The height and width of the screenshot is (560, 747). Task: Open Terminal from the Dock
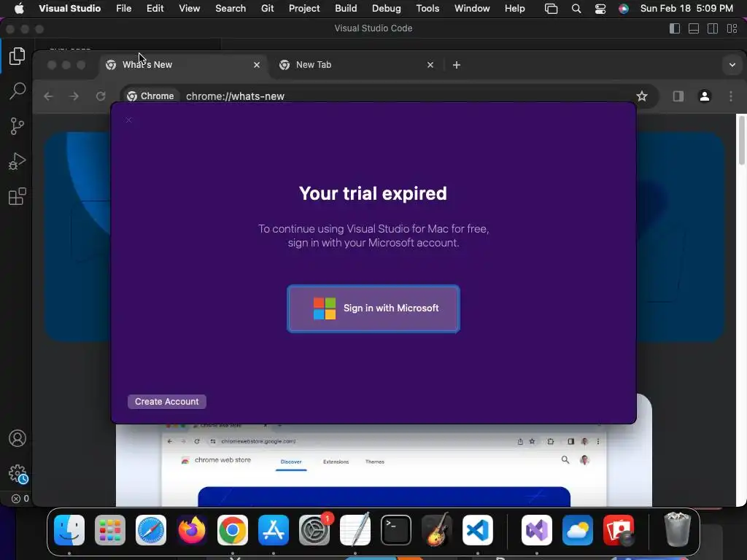coord(396,530)
